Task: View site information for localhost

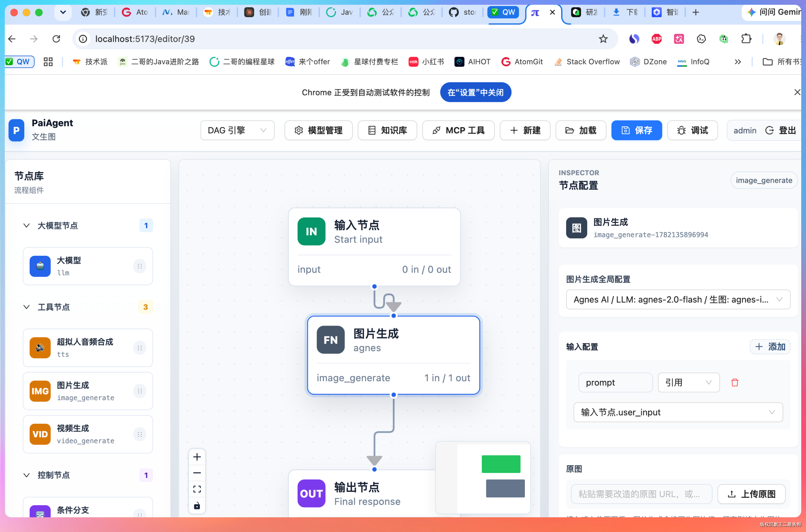Action: pyautogui.click(x=83, y=39)
